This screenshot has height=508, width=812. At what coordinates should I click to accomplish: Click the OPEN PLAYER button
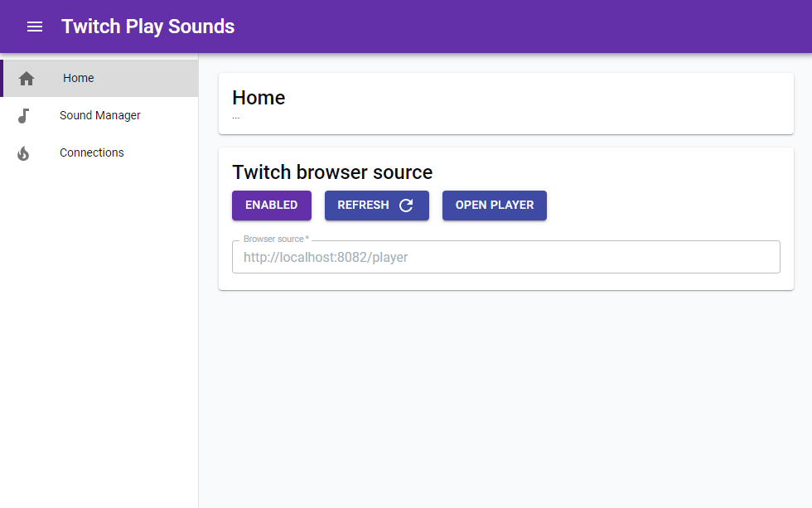point(494,206)
